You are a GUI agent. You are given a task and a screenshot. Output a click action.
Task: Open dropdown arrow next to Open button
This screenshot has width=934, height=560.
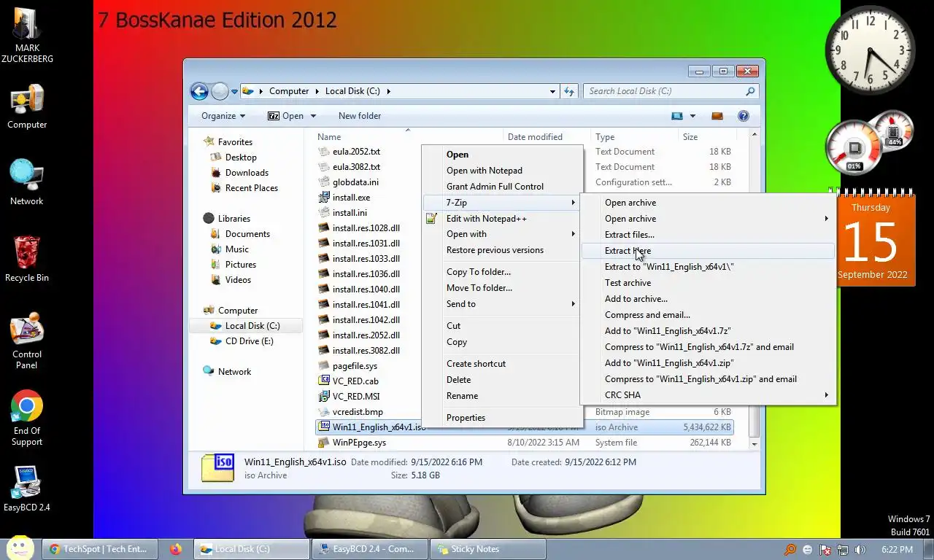(313, 116)
